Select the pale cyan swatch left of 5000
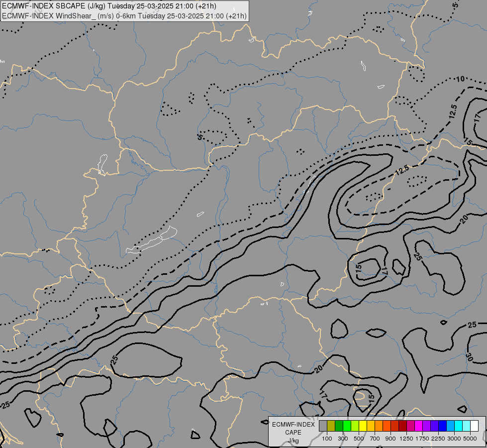This screenshot has width=487, height=448. [x=466, y=426]
